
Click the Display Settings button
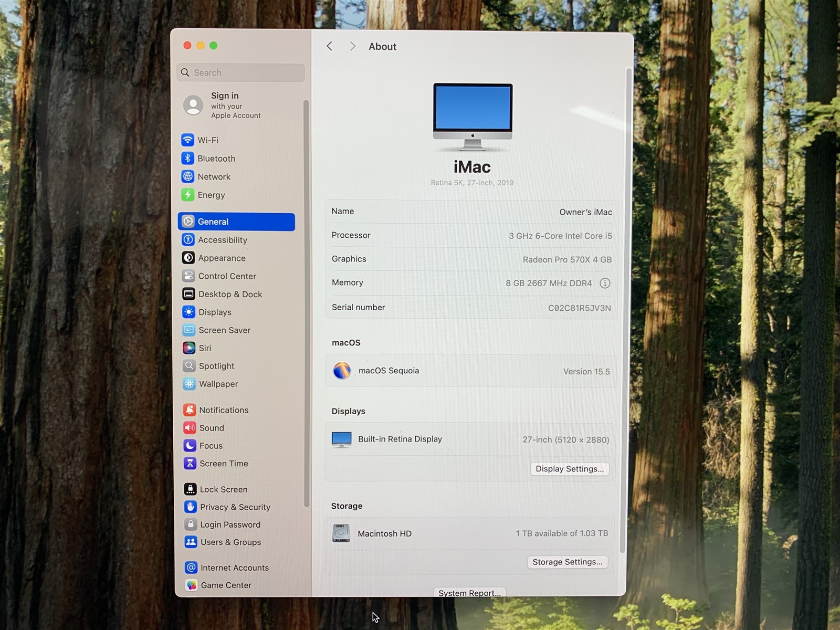click(x=570, y=469)
